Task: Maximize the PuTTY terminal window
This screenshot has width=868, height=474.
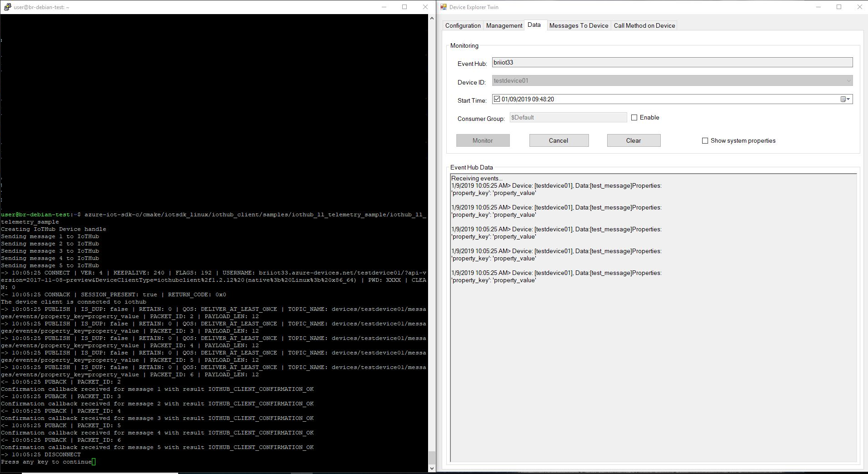Action: pyautogui.click(x=404, y=7)
